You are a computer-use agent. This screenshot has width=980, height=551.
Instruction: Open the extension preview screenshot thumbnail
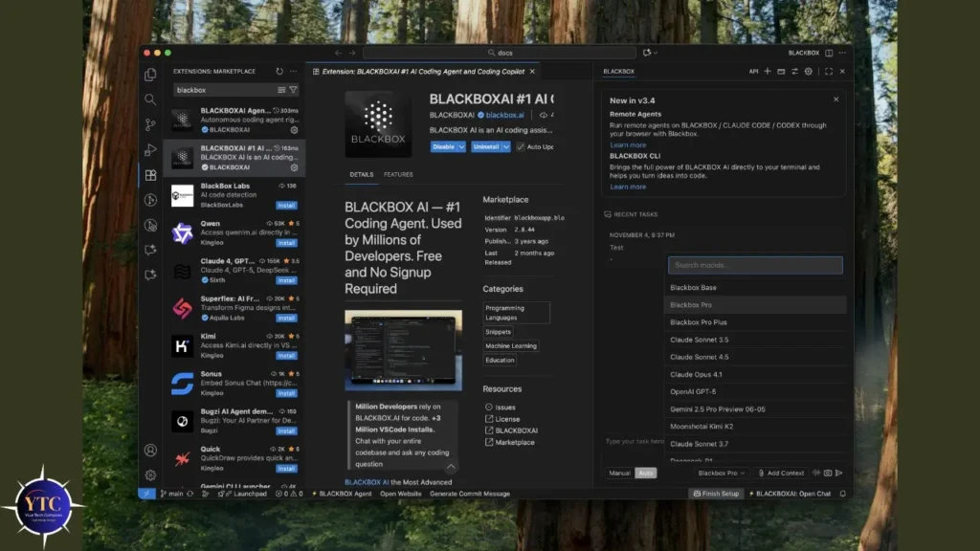click(x=403, y=350)
